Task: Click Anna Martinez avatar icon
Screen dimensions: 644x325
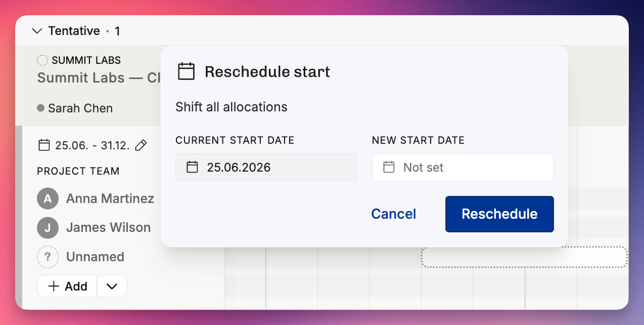Action: tap(48, 198)
